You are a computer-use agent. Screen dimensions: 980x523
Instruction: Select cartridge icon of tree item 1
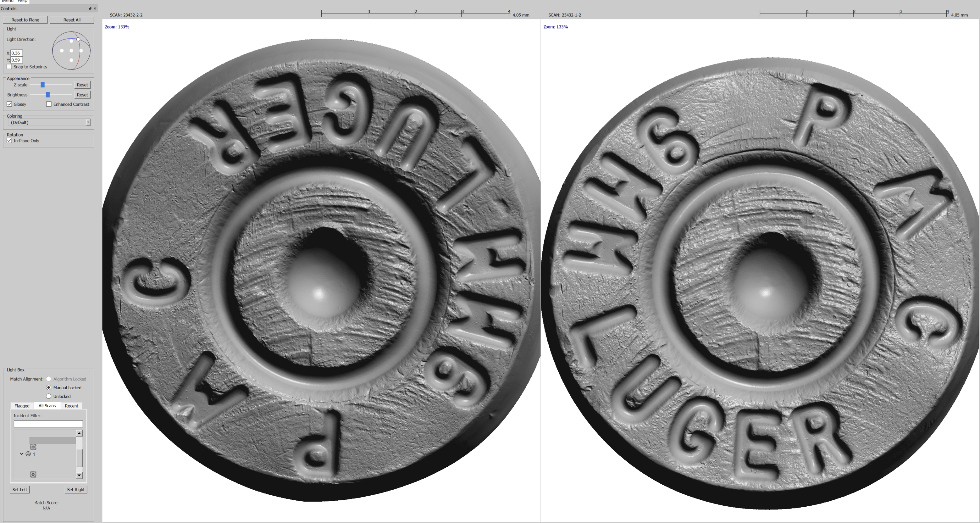(28, 454)
